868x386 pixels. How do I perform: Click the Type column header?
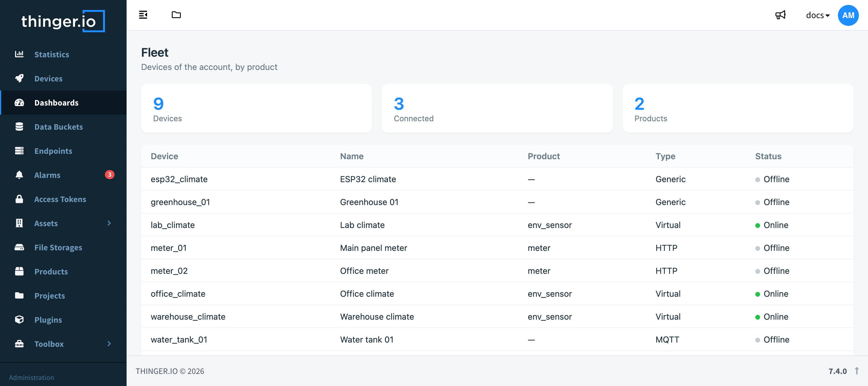pyautogui.click(x=665, y=156)
